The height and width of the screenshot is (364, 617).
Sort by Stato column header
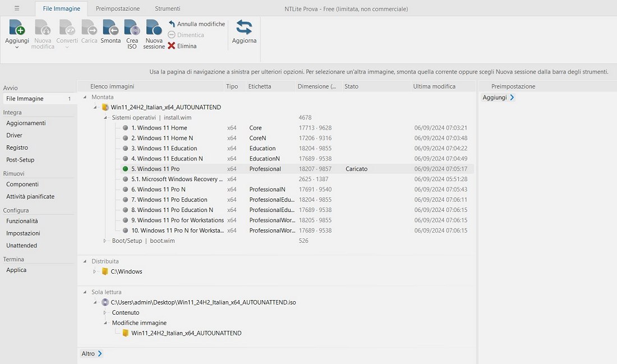(375, 86)
